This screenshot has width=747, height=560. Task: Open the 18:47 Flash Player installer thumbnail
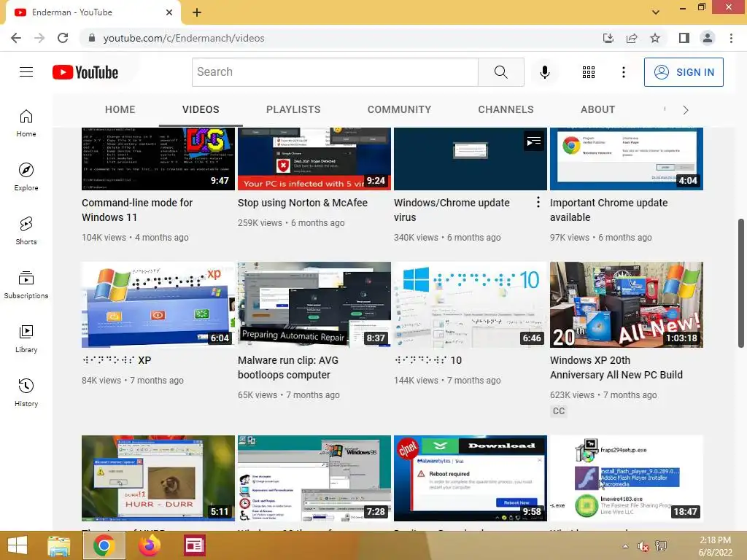[627, 478]
